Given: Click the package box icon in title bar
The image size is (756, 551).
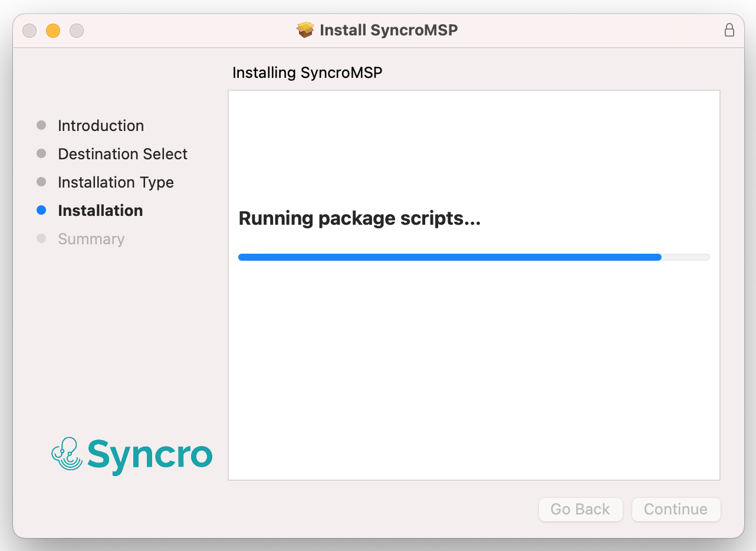Looking at the screenshot, I should pyautogui.click(x=305, y=30).
